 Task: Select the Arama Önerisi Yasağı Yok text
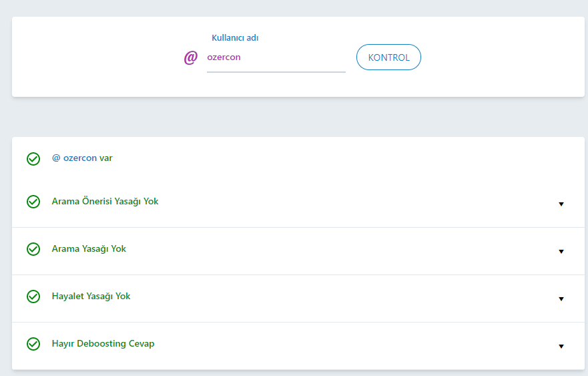(x=105, y=202)
